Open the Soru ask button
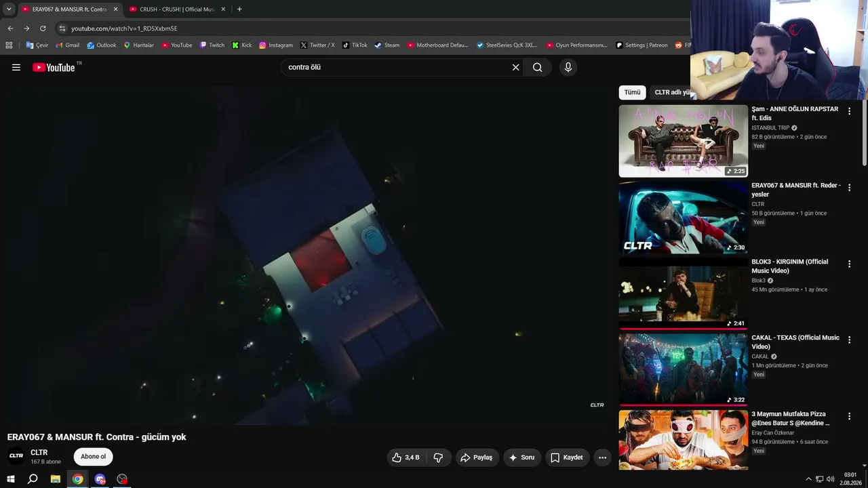Screen dimensions: 868x488 click(522, 457)
